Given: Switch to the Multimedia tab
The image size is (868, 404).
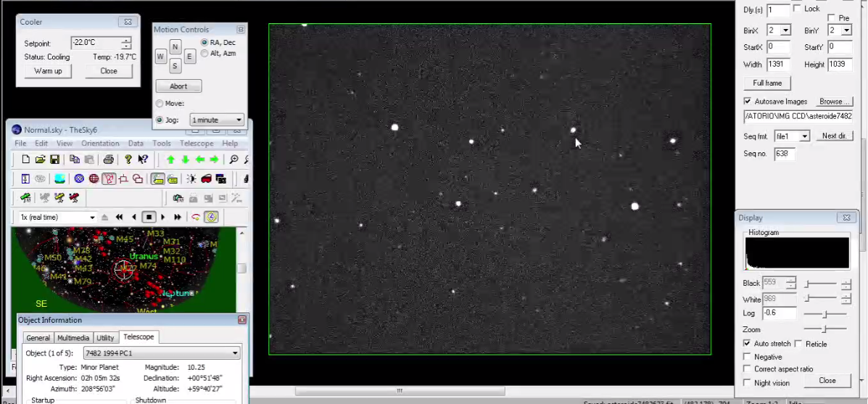Looking at the screenshot, I should click(73, 338).
